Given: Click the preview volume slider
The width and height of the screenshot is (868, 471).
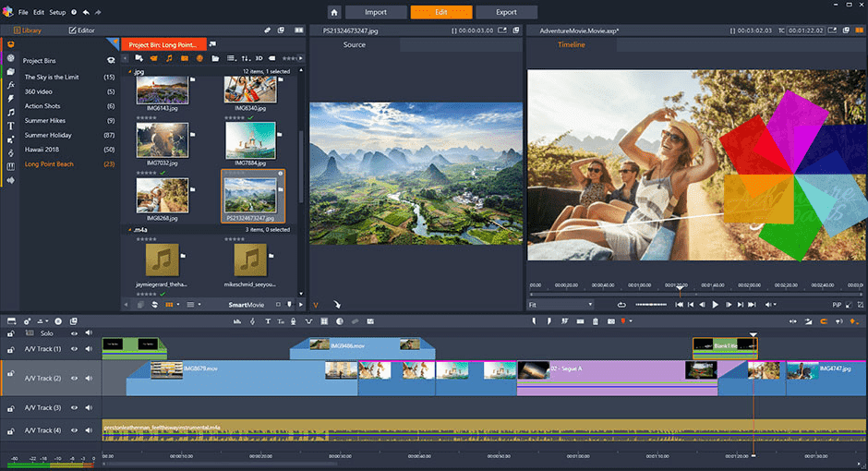Looking at the screenshot, I should pos(650,304).
